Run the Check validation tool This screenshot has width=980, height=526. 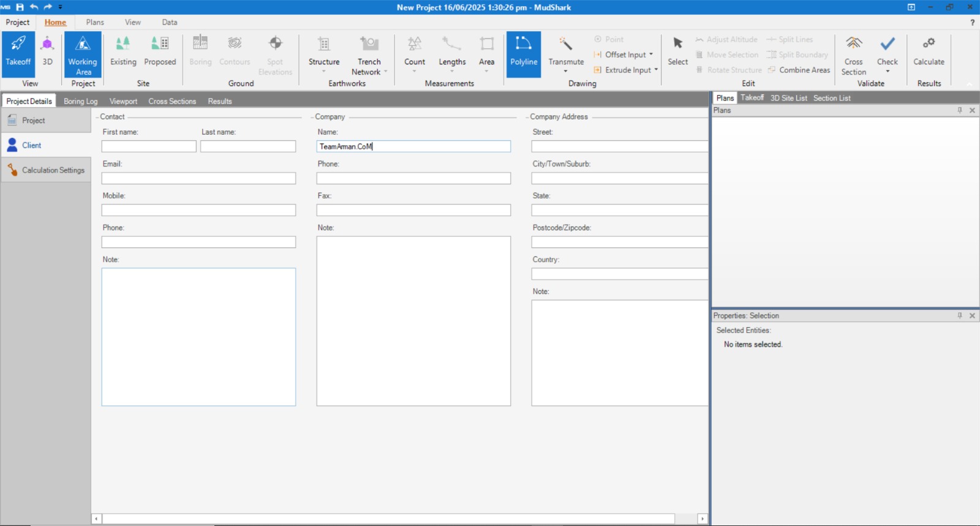coord(888,54)
